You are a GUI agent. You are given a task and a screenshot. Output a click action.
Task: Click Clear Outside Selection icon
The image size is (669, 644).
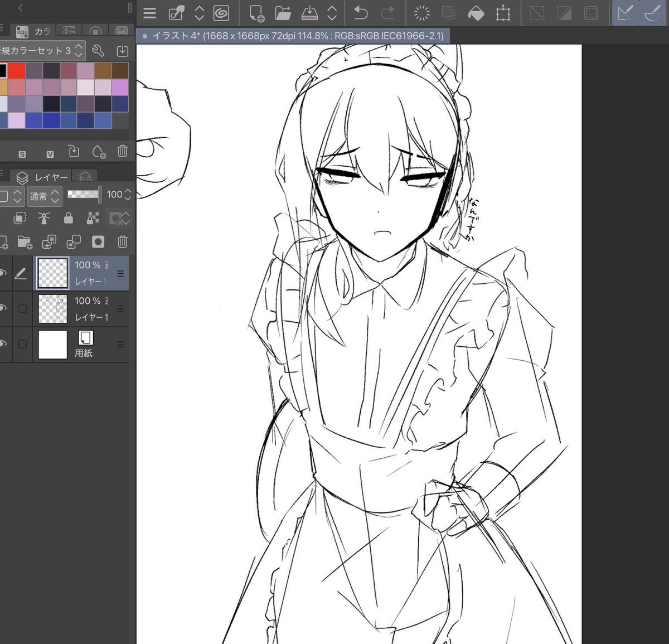[449, 13]
